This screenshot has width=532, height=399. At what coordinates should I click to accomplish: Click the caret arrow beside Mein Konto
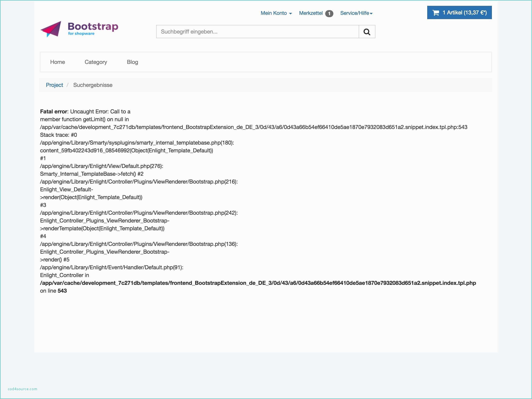(290, 14)
